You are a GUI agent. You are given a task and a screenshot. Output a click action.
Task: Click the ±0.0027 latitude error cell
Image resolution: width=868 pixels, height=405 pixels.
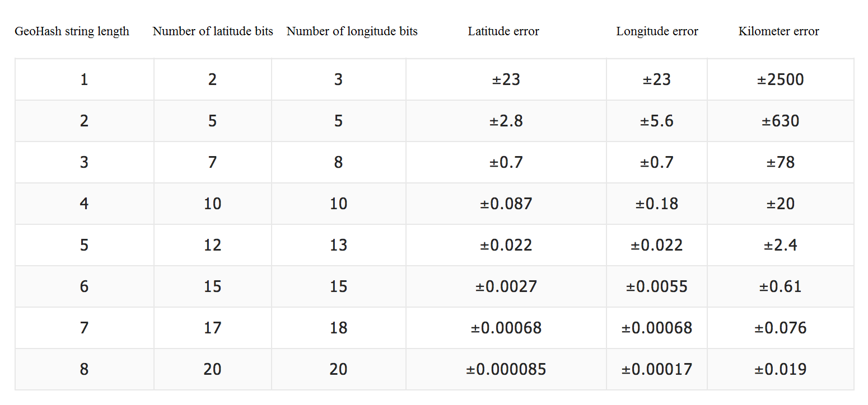tap(506, 286)
